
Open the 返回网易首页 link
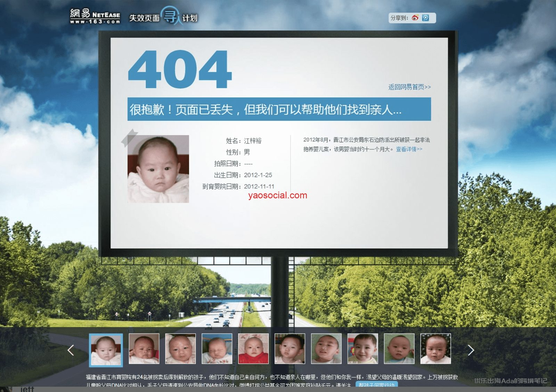tap(409, 87)
